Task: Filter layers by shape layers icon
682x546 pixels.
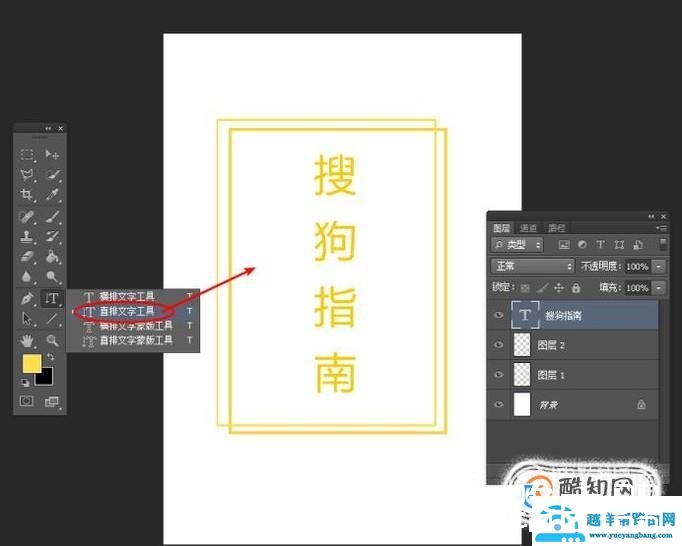Action: coord(619,245)
